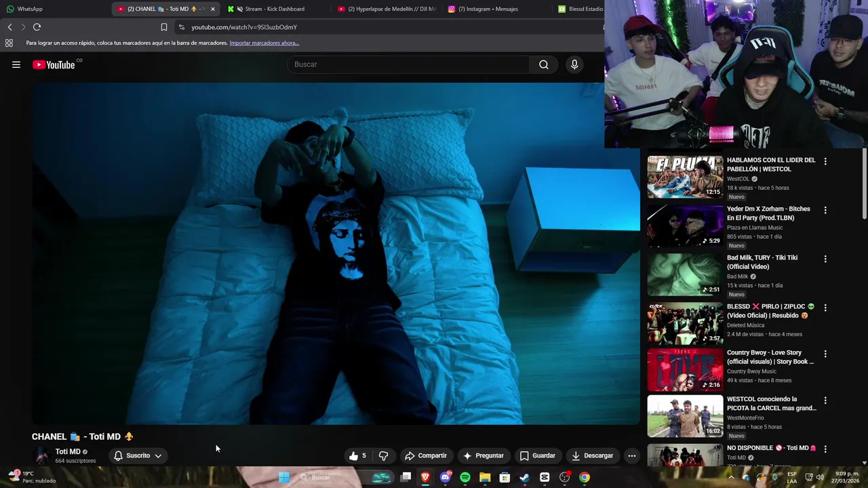This screenshot has width=868, height=488.
Task: Open Microsoft Store from taskbar
Action: [505, 477]
